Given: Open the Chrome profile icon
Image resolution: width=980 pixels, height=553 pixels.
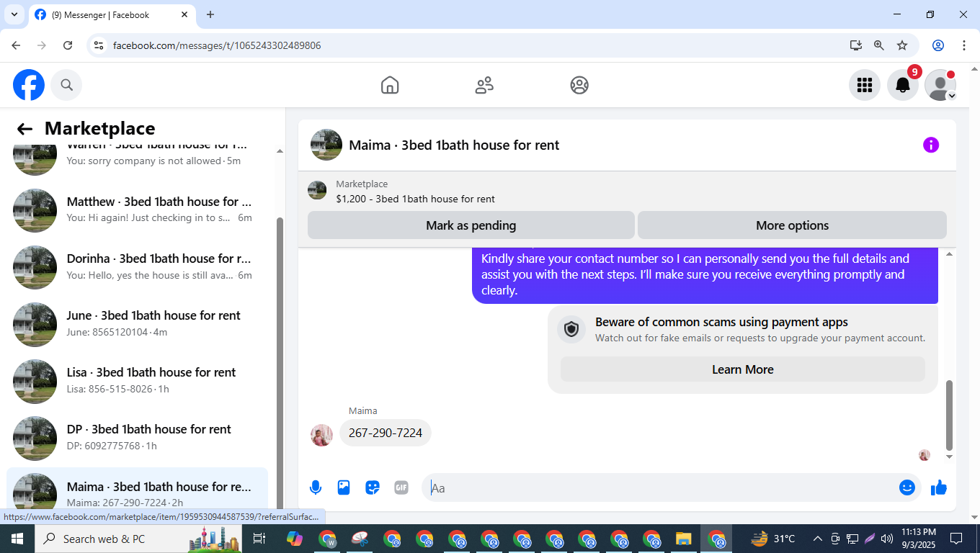Looking at the screenshot, I should pos(938,45).
